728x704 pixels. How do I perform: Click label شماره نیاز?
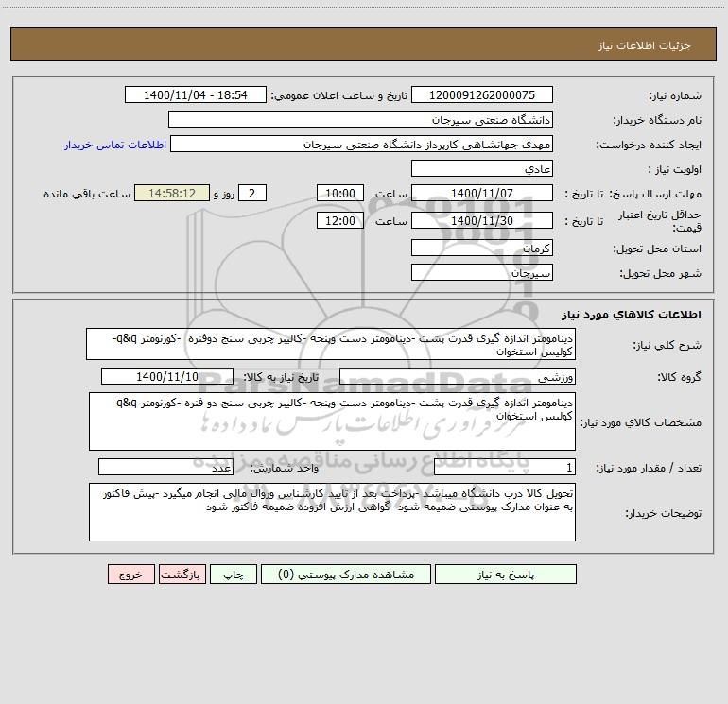coord(675,96)
